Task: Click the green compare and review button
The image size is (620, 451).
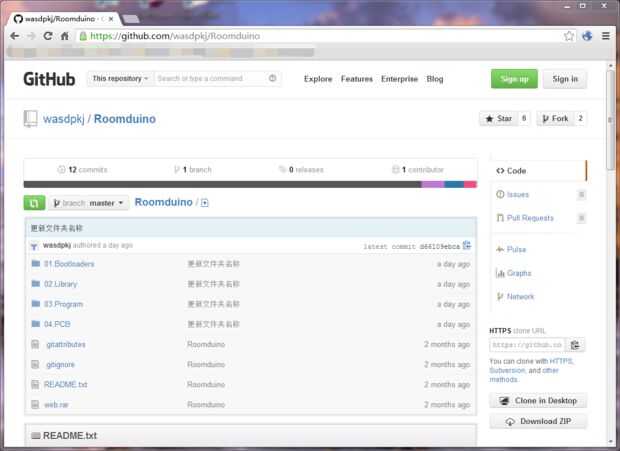Action: click(34, 203)
